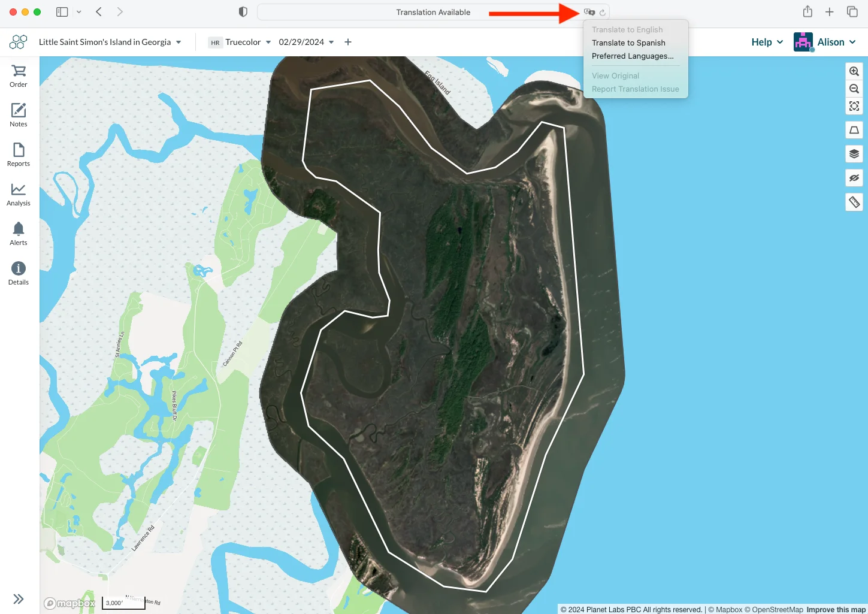
Task: Open the Details info panel
Action: tap(19, 274)
